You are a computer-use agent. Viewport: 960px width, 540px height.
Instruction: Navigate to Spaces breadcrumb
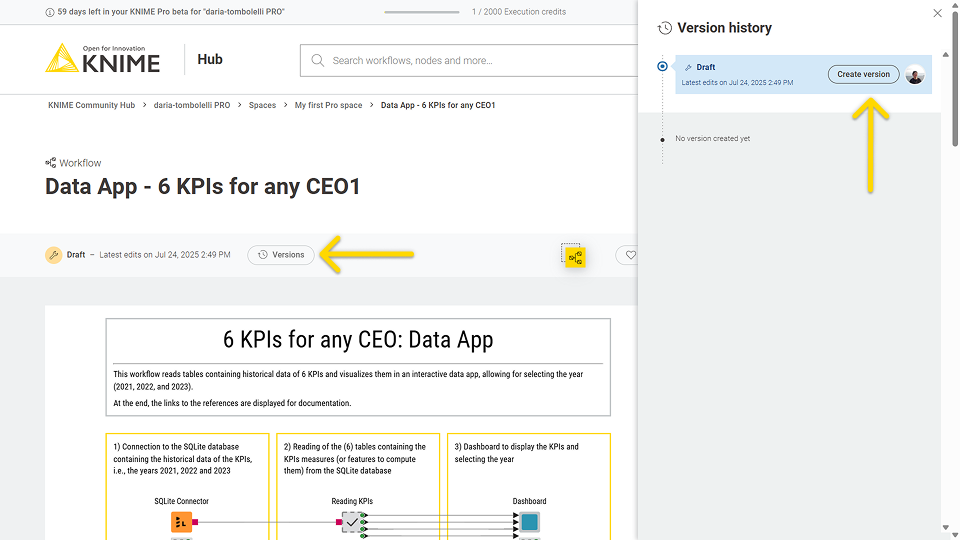(262, 105)
